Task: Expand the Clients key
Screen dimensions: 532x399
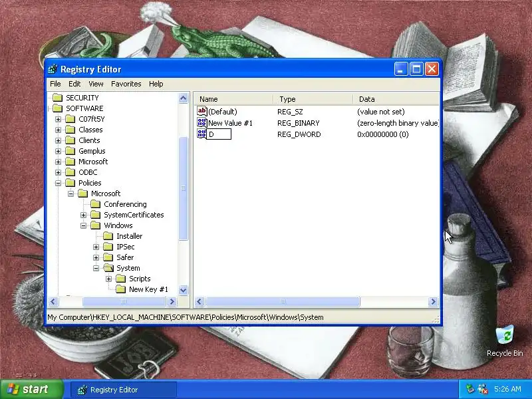Action: tap(58, 140)
